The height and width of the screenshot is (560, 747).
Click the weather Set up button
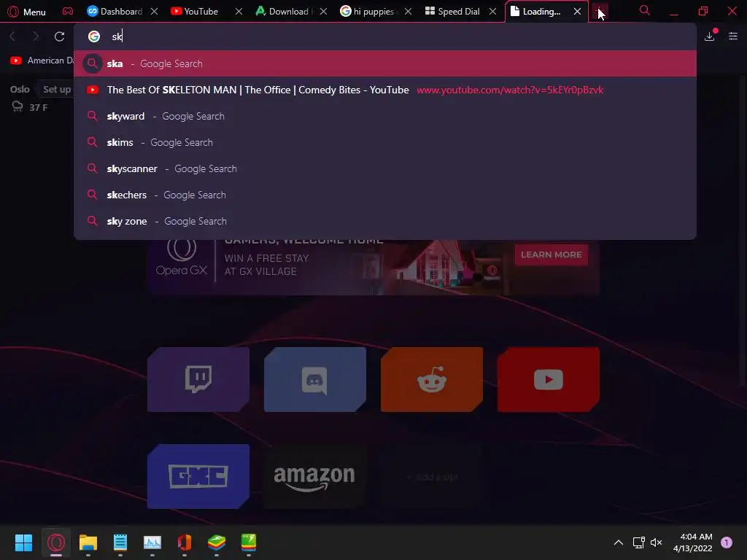click(57, 89)
